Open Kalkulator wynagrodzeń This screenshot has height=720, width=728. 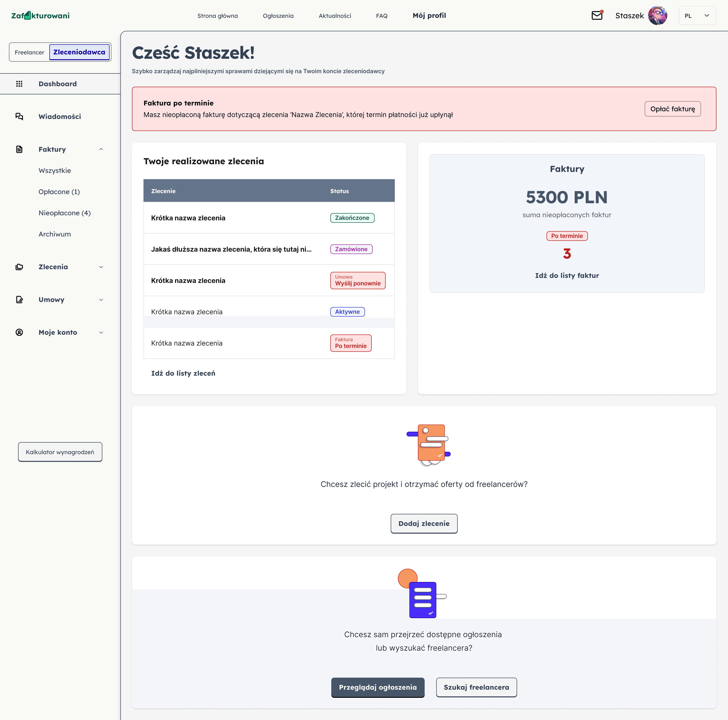point(60,452)
